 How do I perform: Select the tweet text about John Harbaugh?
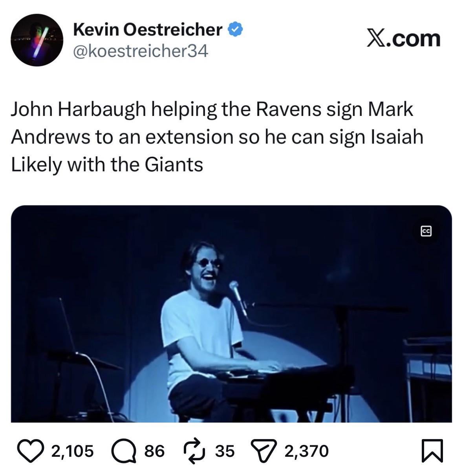click(217, 137)
